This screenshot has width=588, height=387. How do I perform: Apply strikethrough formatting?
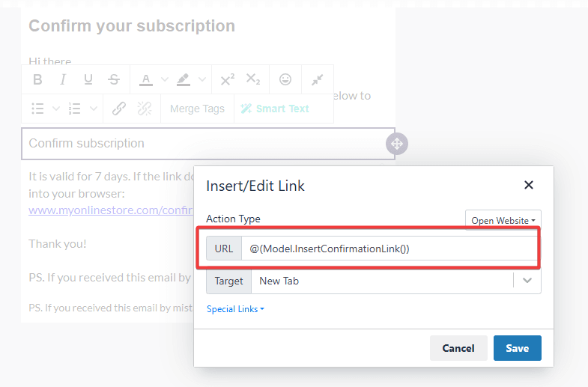[114, 79]
